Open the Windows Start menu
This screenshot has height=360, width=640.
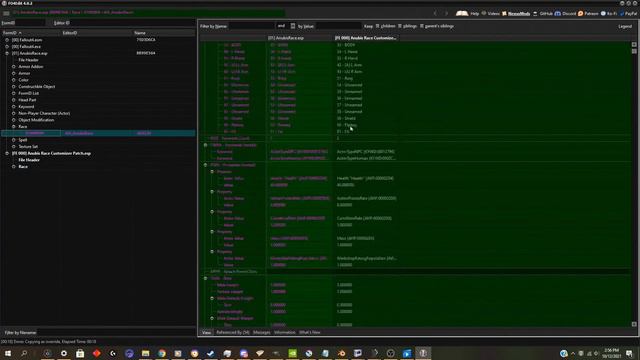click(x=8, y=353)
